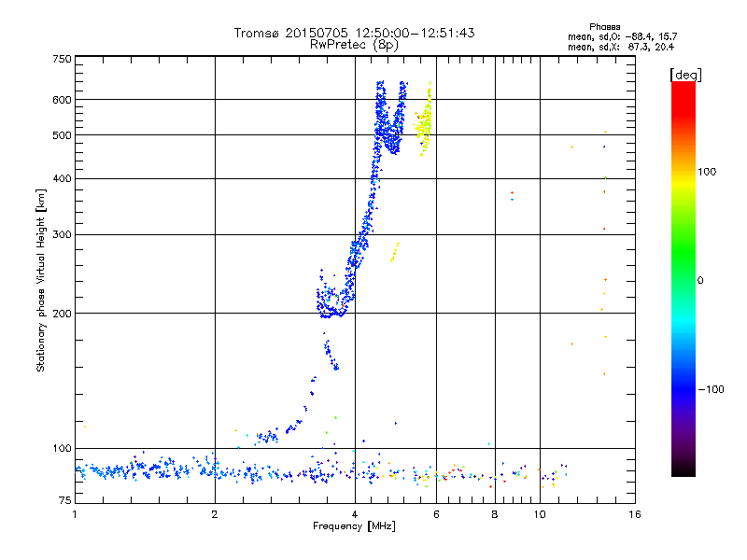The height and width of the screenshot is (560, 747).
Task: Click the 'RwPretec (8p)' subtitle
Action: (x=354, y=45)
